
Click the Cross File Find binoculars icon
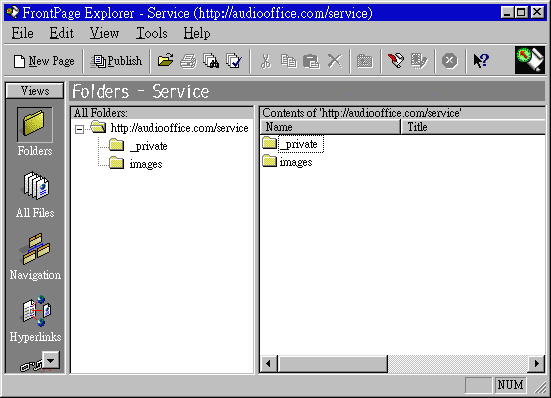coord(211,61)
